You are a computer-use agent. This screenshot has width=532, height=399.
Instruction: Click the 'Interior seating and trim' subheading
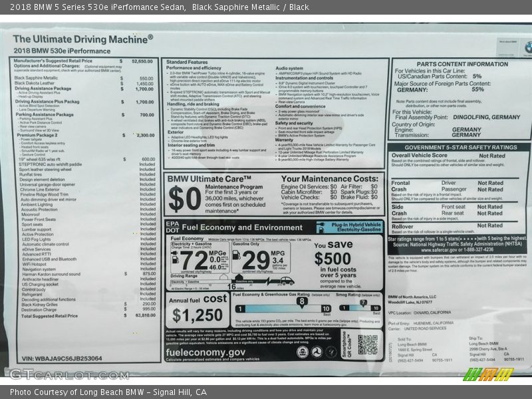(x=192, y=145)
